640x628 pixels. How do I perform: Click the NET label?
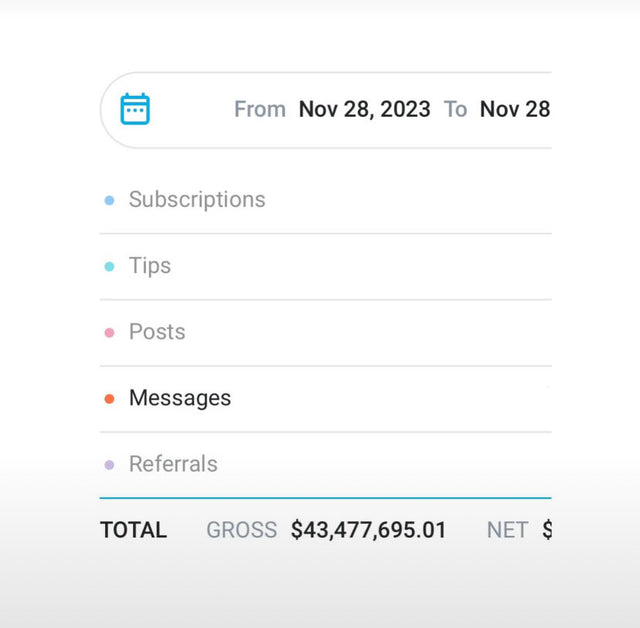click(x=507, y=530)
